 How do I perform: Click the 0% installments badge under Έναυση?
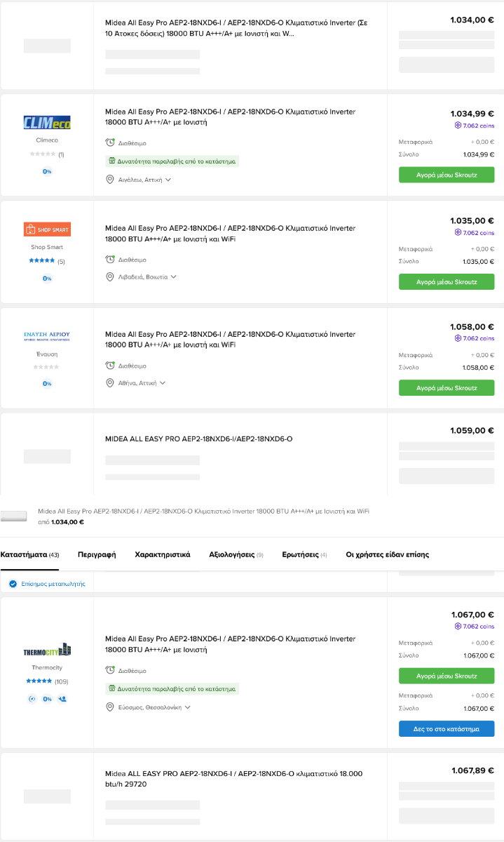click(x=47, y=384)
